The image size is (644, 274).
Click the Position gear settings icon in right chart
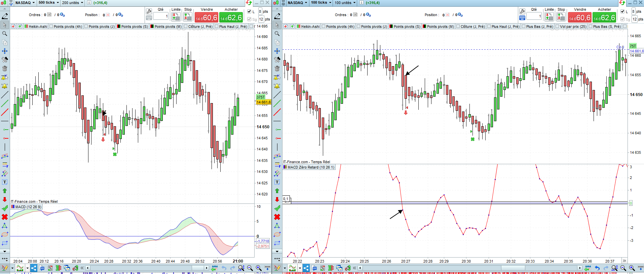point(460,15)
